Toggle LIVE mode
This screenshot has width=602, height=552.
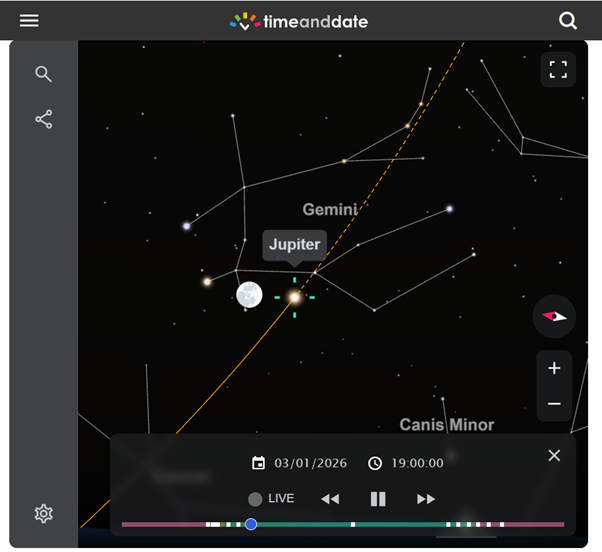pyautogui.click(x=271, y=499)
